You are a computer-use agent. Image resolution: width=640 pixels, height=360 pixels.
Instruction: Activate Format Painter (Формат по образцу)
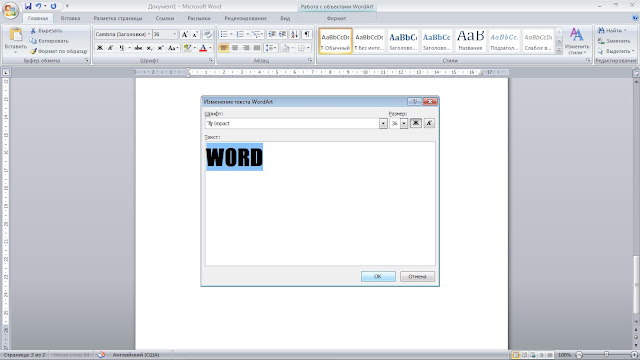tap(58, 51)
